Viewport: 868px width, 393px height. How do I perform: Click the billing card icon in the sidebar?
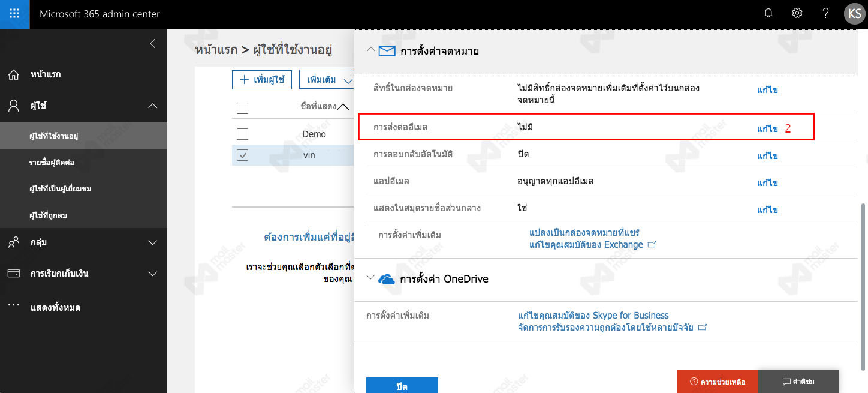(13, 273)
